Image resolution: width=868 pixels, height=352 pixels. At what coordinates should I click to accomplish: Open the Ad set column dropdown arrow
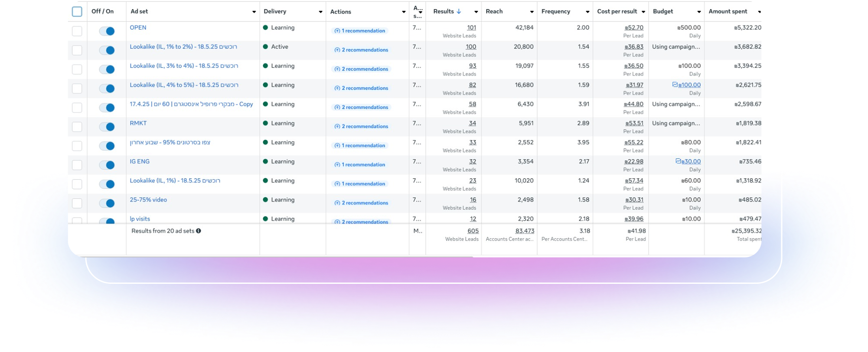pos(254,12)
